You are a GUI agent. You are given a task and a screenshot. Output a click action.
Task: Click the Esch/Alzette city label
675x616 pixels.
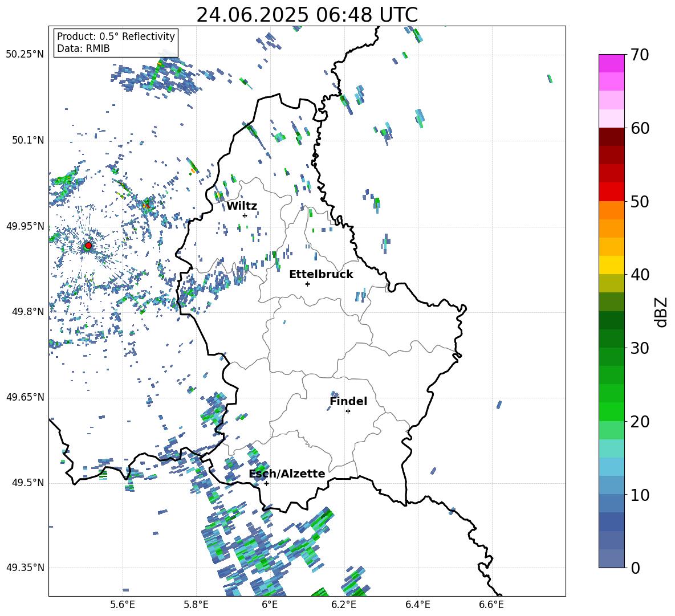point(287,474)
